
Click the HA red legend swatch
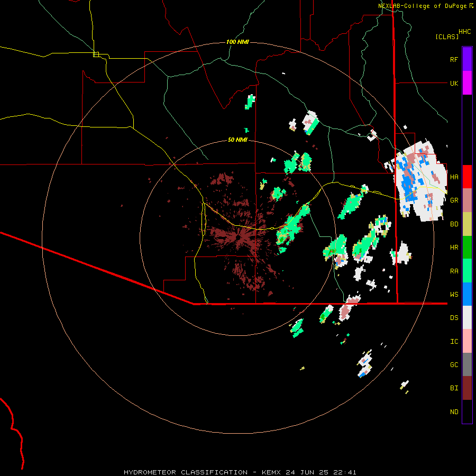pos(467,177)
